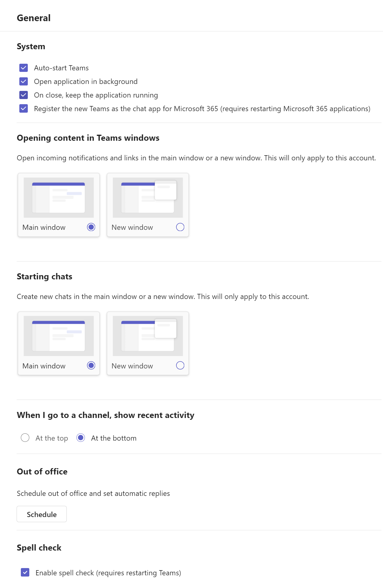Image resolution: width=383 pixels, height=588 pixels.
Task: Click New window preview image under Opening content
Action: tap(148, 198)
